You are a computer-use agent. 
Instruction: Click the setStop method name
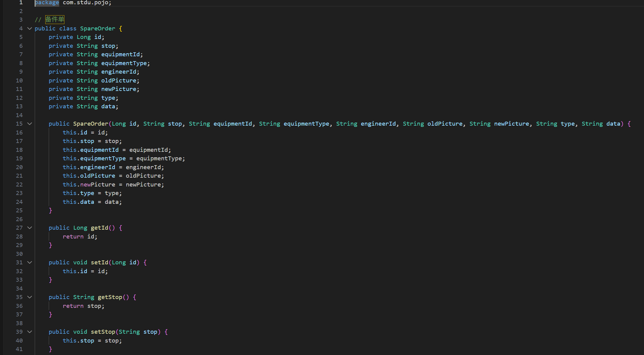103,332
